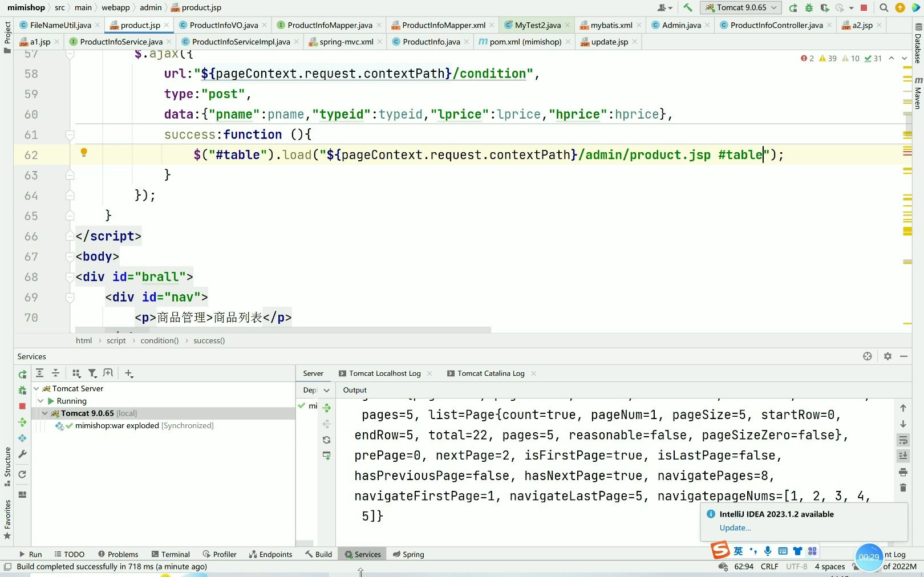Viewport: 924px width, 577px height.
Task: Refresh the deployment with the circular-arrows icon
Action: pyautogui.click(x=326, y=440)
